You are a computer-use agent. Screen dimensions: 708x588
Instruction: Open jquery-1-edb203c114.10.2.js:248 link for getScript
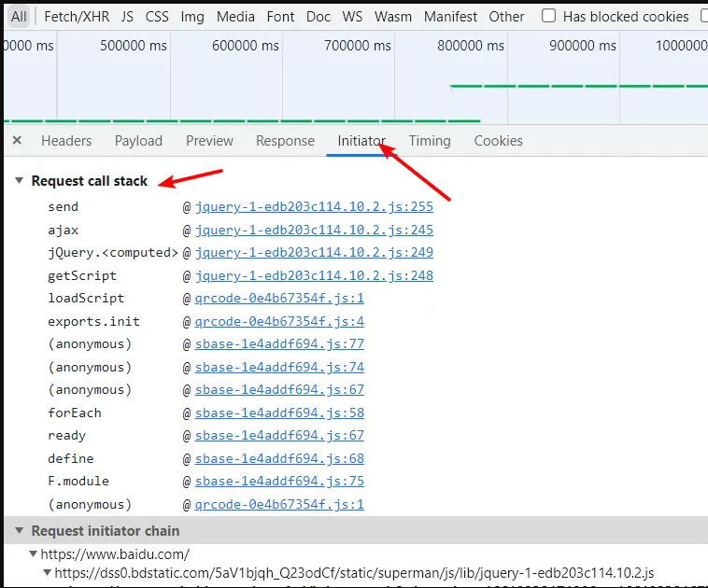coord(314,275)
